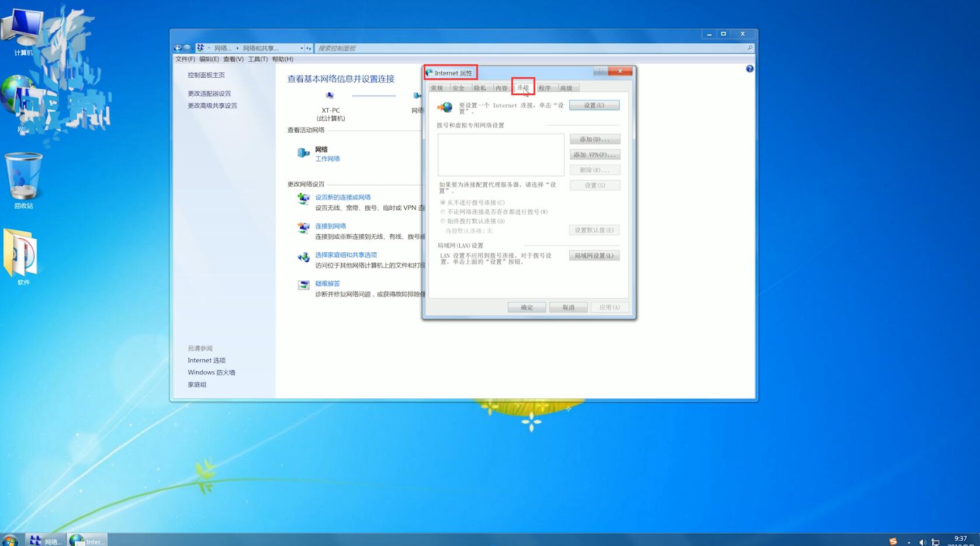
Task: Open the 工具(T) menu
Action: click(x=258, y=59)
